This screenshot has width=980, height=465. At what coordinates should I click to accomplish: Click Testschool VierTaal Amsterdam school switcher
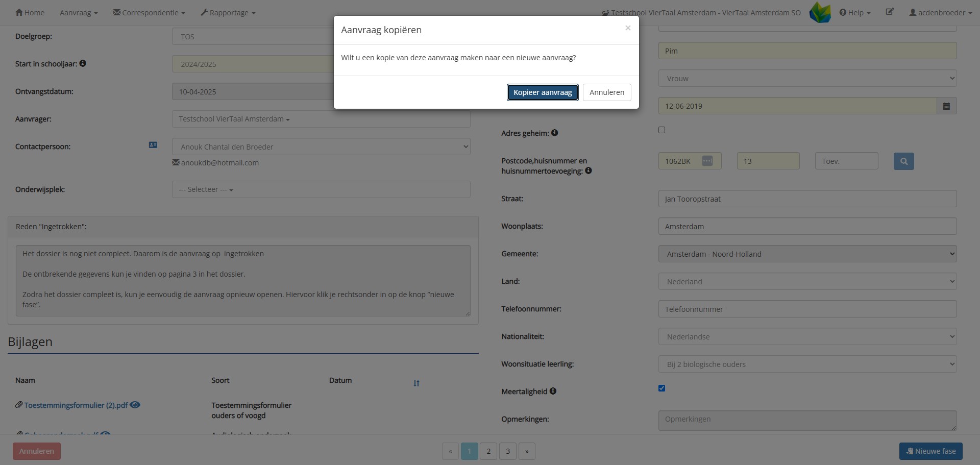click(x=701, y=12)
